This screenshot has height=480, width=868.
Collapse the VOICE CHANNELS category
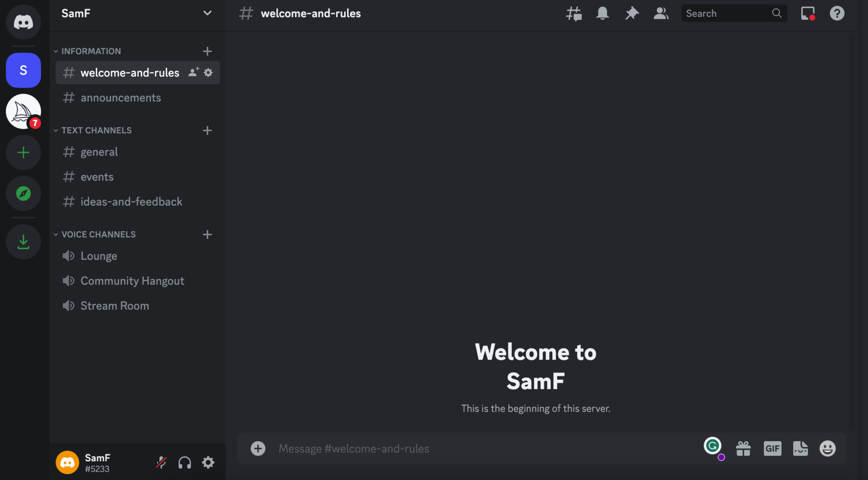pos(98,234)
